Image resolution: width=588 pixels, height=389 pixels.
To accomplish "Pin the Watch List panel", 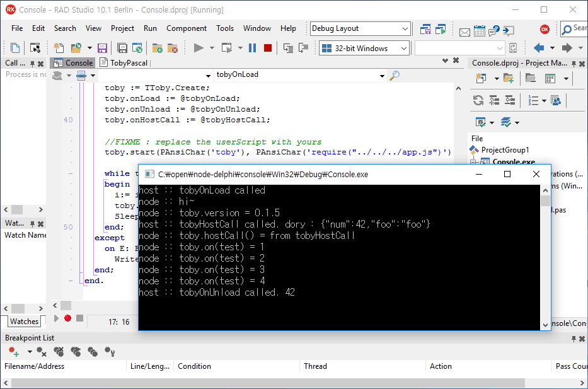I will click(x=33, y=224).
